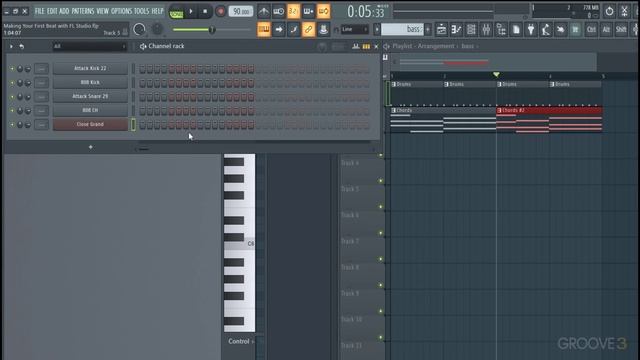
Task: Click the Ctrl touch modifier button
Action: tap(591, 29)
